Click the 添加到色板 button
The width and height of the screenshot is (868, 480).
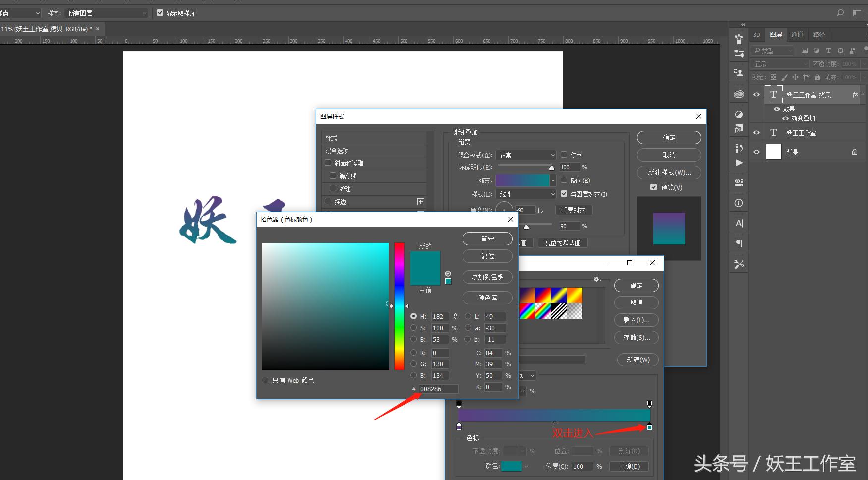coord(487,277)
